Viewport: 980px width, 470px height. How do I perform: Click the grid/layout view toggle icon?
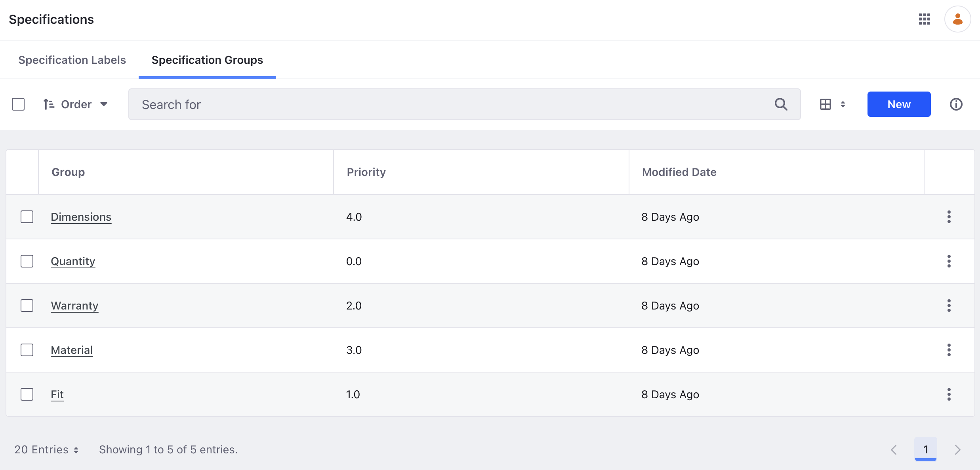pos(826,104)
